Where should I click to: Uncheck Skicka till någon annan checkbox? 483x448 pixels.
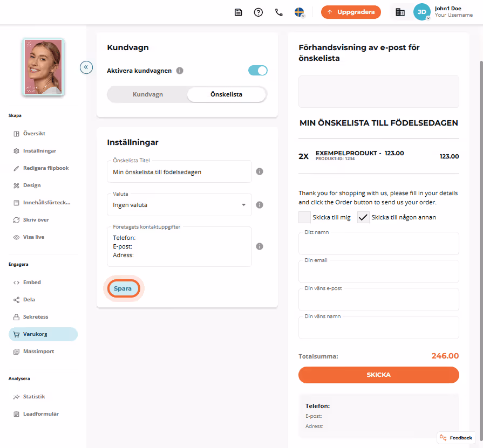click(x=363, y=217)
